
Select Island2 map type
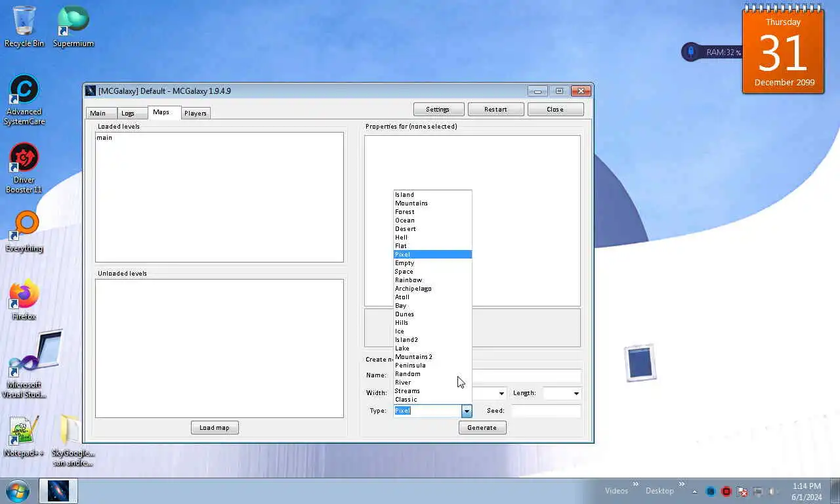pos(432,340)
